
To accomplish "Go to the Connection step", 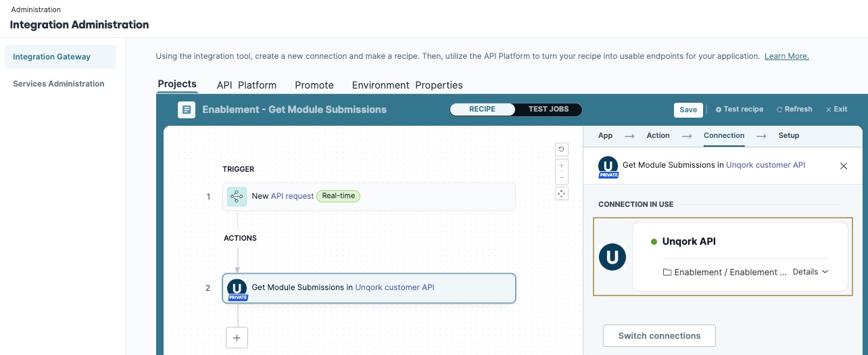I will pos(724,135).
